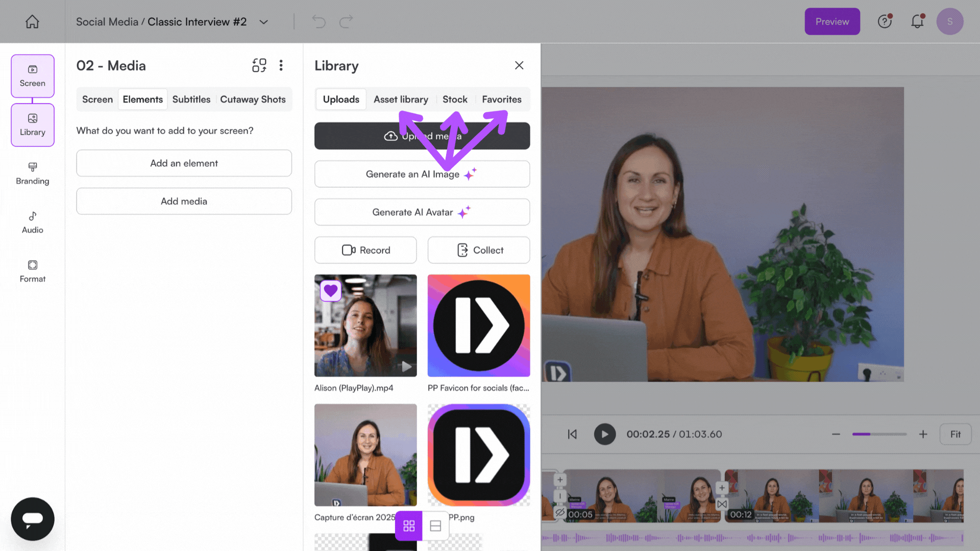980x551 pixels.
Task: Switch library to grid view
Action: [409, 526]
